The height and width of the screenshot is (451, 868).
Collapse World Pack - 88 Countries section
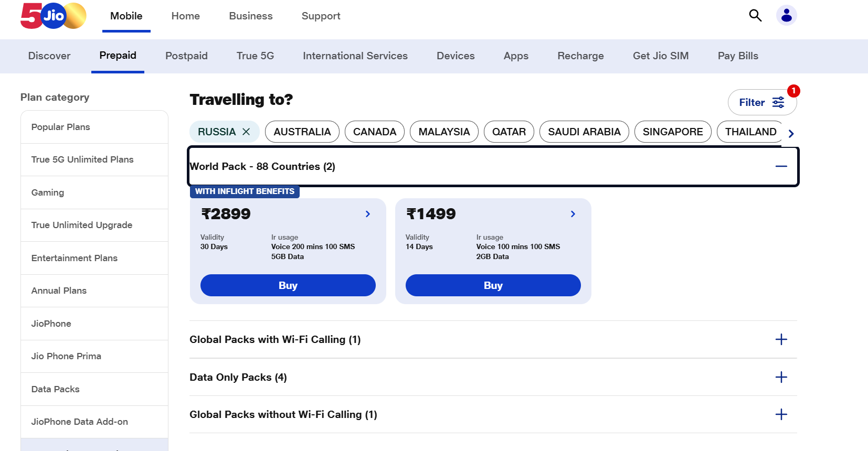[x=781, y=166]
